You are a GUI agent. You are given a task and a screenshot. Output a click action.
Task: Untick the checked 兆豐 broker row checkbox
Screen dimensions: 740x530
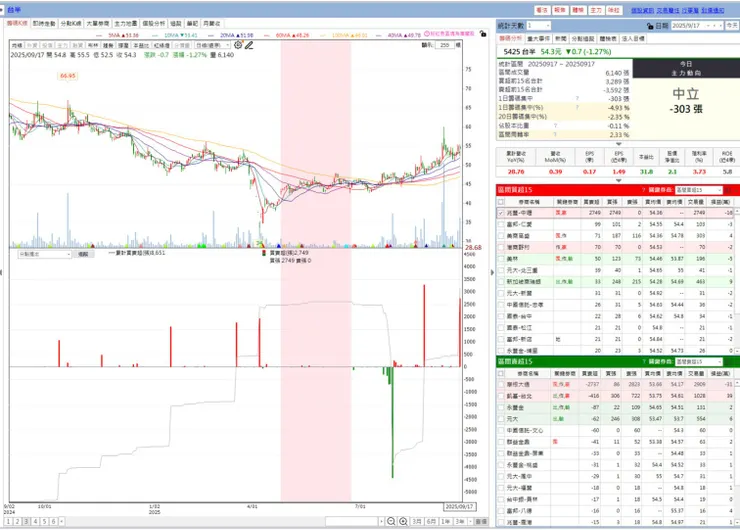coord(501,213)
